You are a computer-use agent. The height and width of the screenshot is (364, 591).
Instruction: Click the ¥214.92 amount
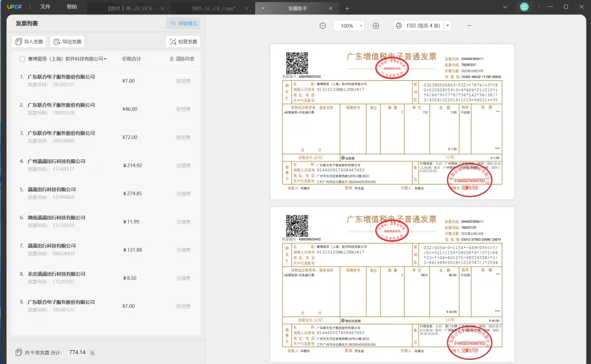132,166
